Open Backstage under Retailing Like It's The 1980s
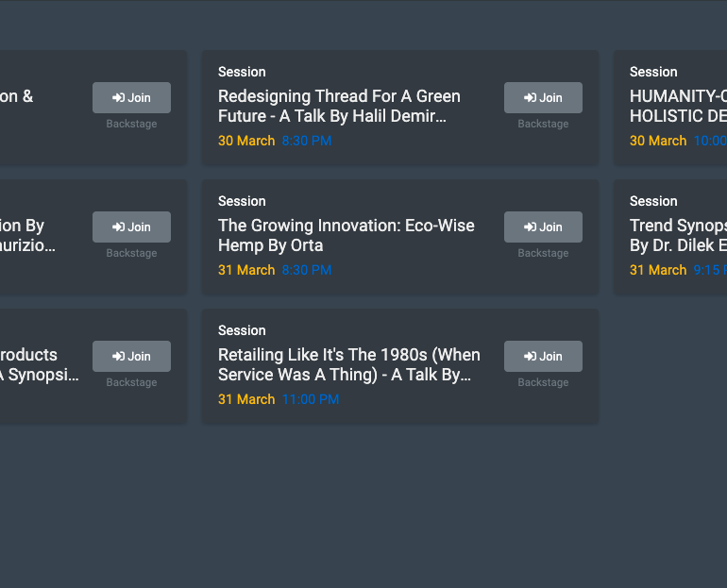Screen dimensions: 727x588 pyautogui.click(x=543, y=382)
